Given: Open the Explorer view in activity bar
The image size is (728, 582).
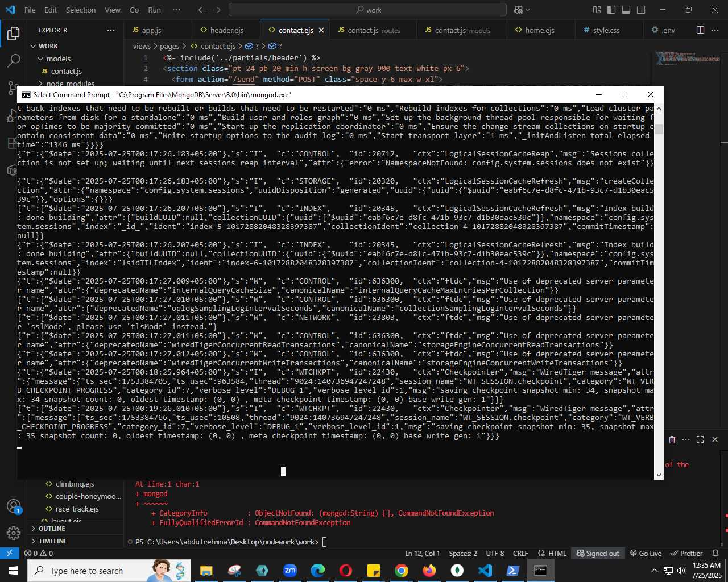Looking at the screenshot, I should pyautogui.click(x=14, y=34).
